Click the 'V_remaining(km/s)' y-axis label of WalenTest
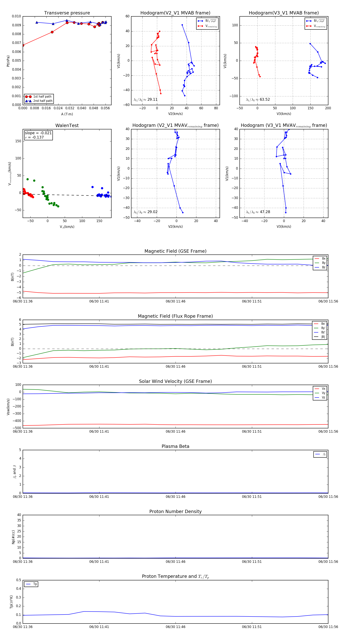This screenshot has width=351, height=644. click(x=10, y=173)
